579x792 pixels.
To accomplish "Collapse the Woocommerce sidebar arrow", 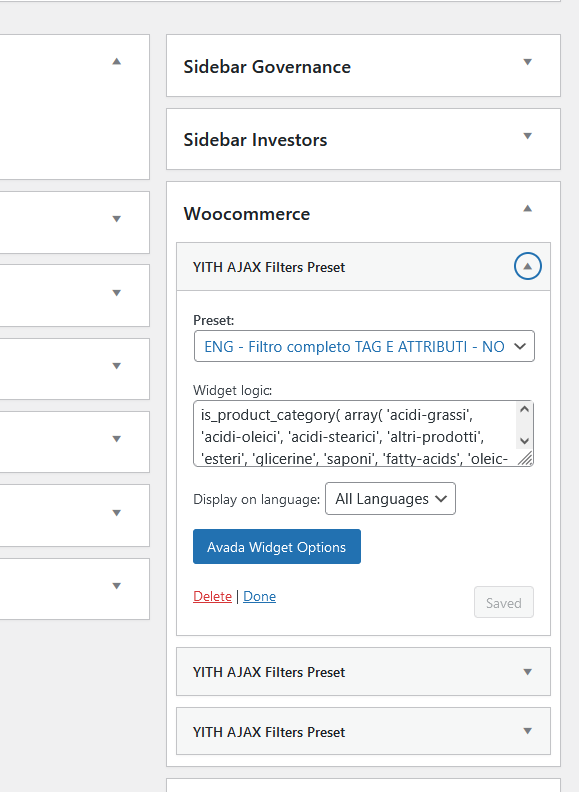I will coord(527,209).
